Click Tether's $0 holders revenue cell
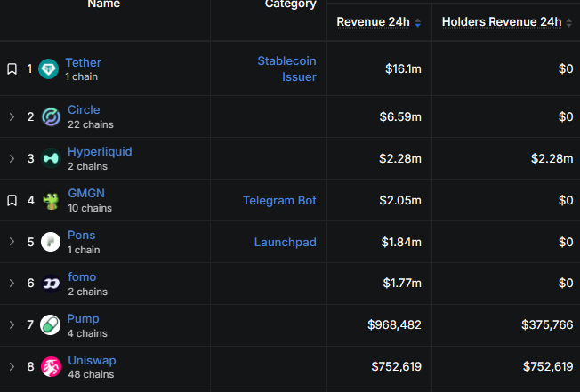Viewport: 580px width, 392px height. (x=566, y=68)
